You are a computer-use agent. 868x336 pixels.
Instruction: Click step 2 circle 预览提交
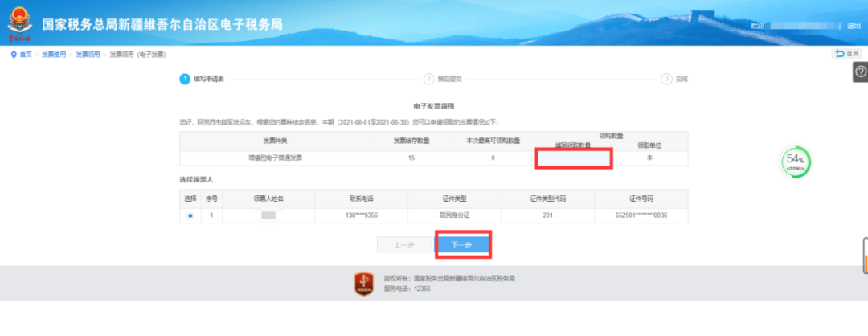[428, 79]
